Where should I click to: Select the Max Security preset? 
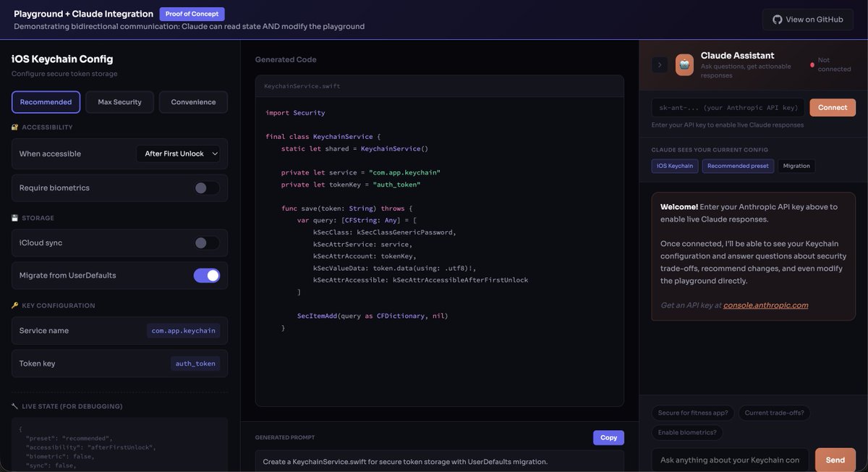(119, 102)
